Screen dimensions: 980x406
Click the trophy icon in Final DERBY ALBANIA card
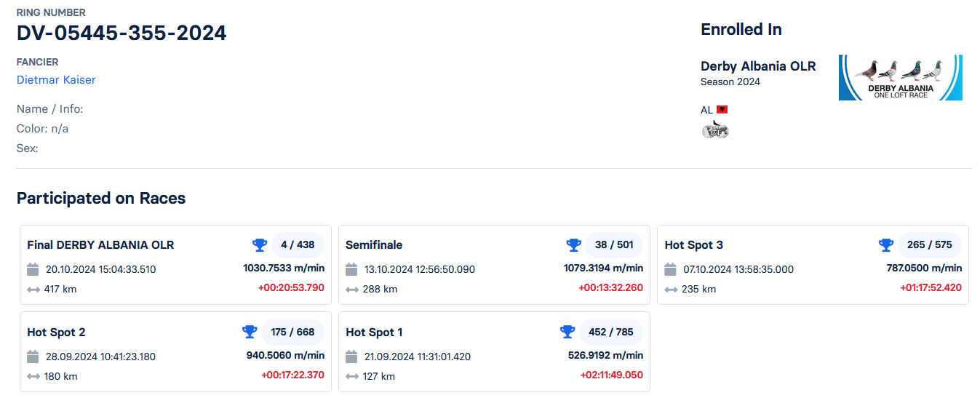tap(260, 245)
